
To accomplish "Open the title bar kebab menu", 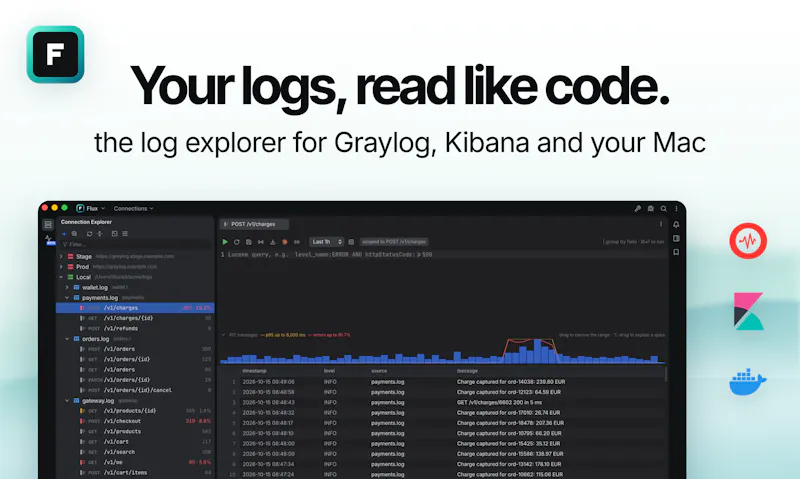I will (677, 209).
